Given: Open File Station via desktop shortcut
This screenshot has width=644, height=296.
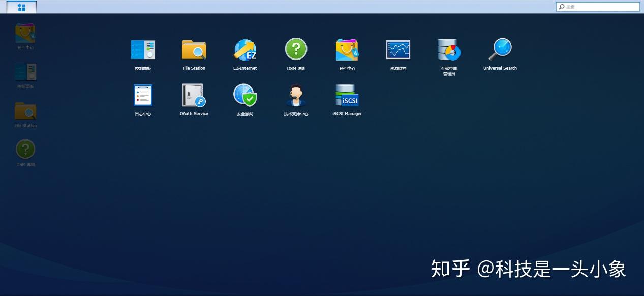Looking at the screenshot, I should (24, 110).
